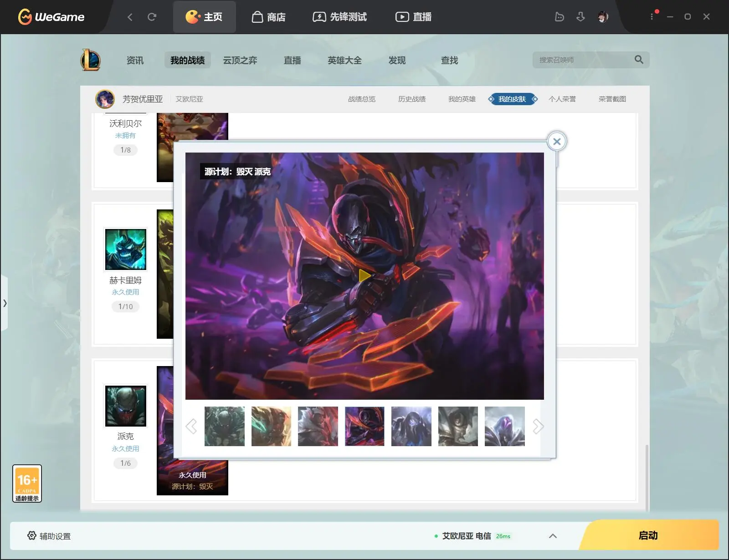Open 辅助设置 assist settings
This screenshot has width=729, height=560.
coord(49,536)
